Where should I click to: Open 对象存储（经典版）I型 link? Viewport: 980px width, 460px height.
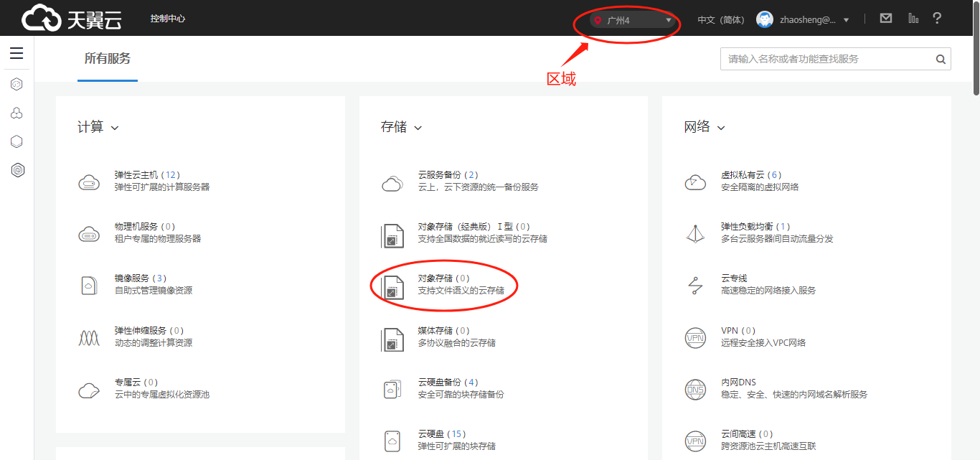click(474, 226)
